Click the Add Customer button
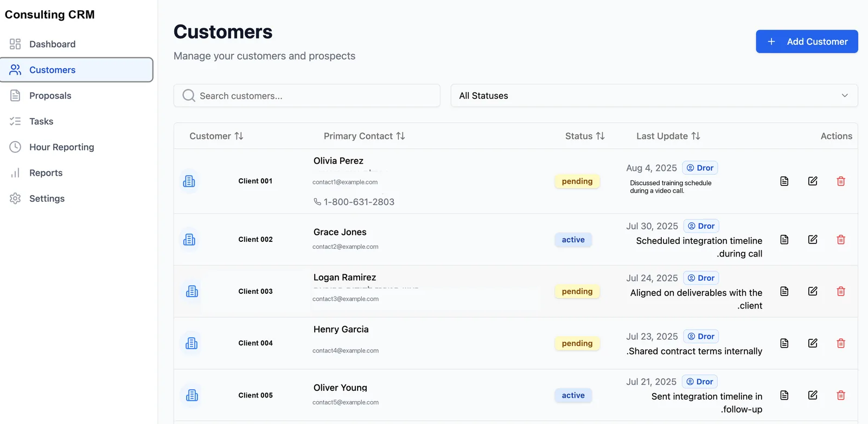Viewport: 868px width, 424px height. pyautogui.click(x=807, y=41)
